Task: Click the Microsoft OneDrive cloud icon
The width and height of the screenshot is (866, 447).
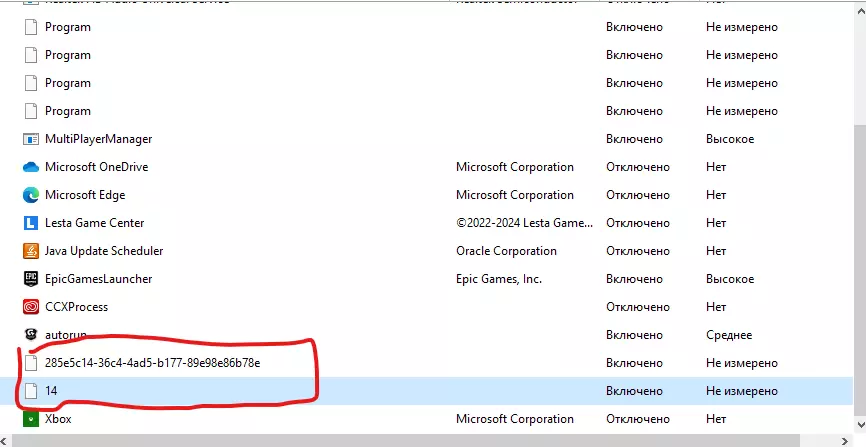Action: click(x=31, y=167)
